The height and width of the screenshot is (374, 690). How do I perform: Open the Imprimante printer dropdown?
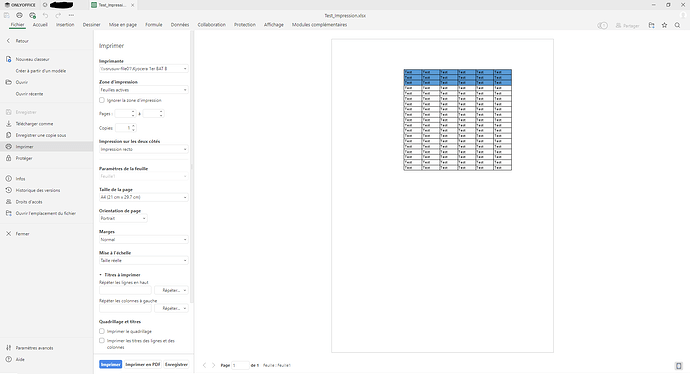(143, 69)
